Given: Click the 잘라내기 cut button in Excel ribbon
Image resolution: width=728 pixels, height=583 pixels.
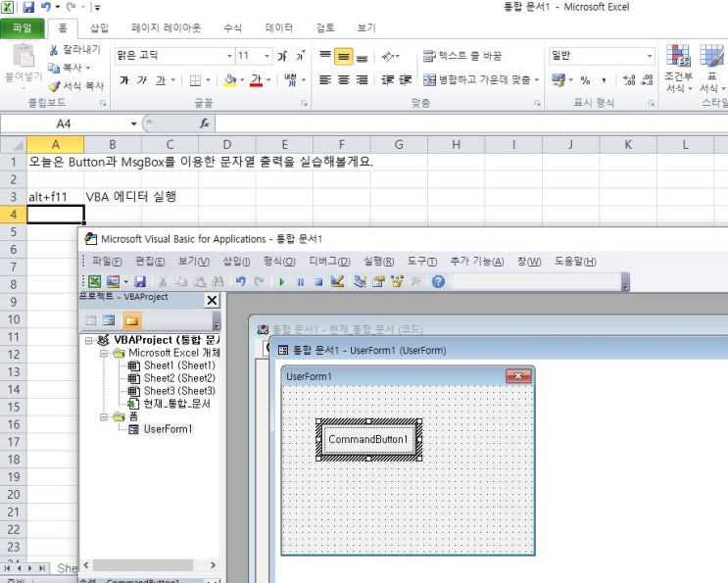Looking at the screenshot, I should [75, 49].
